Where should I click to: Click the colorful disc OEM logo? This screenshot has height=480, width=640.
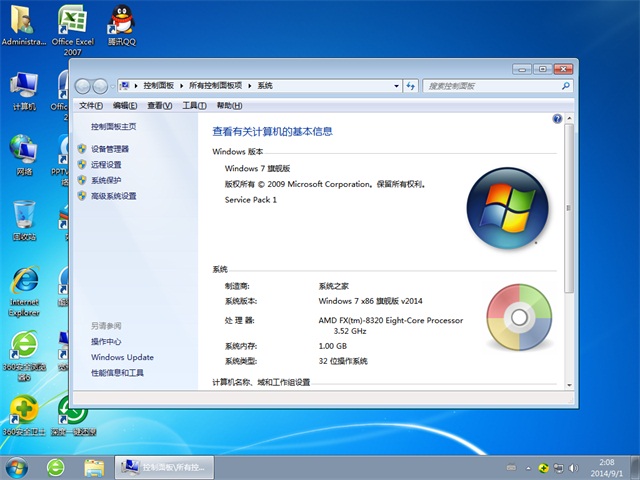point(519,317)
